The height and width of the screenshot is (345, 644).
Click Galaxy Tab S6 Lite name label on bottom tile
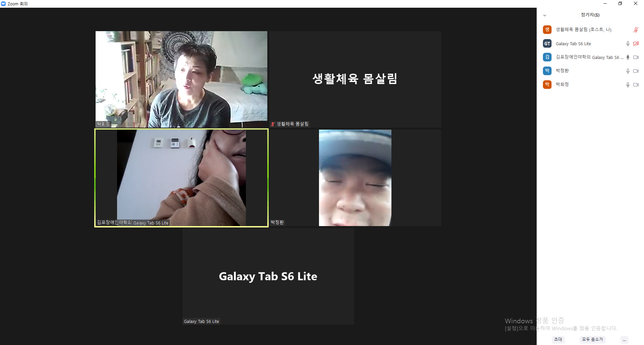(201, 321)
